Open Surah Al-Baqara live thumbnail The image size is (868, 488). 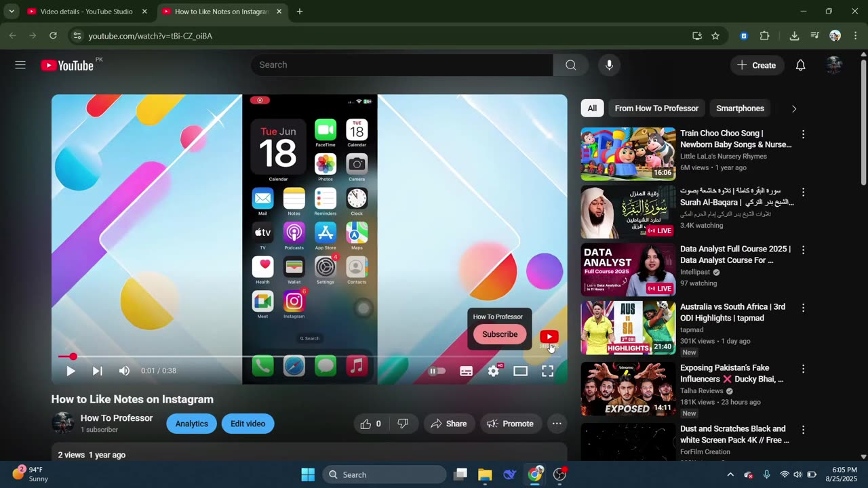(x=629, y=212)
